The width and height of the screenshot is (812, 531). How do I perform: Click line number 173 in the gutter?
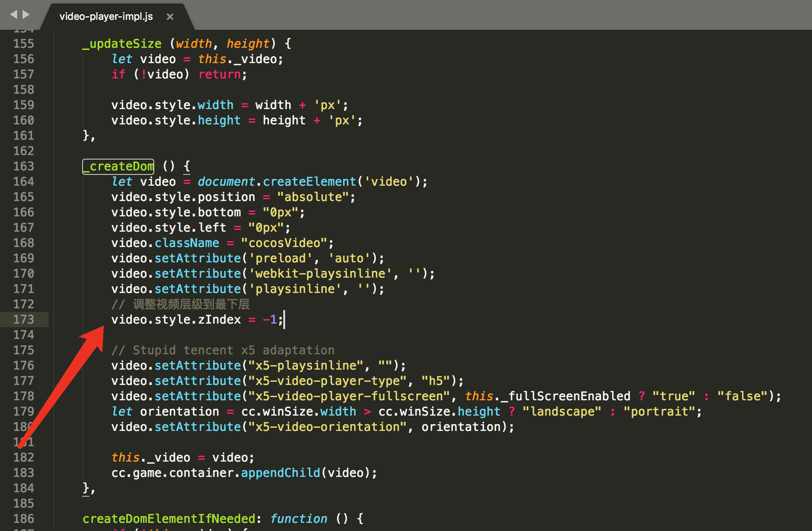pos(23,319)
